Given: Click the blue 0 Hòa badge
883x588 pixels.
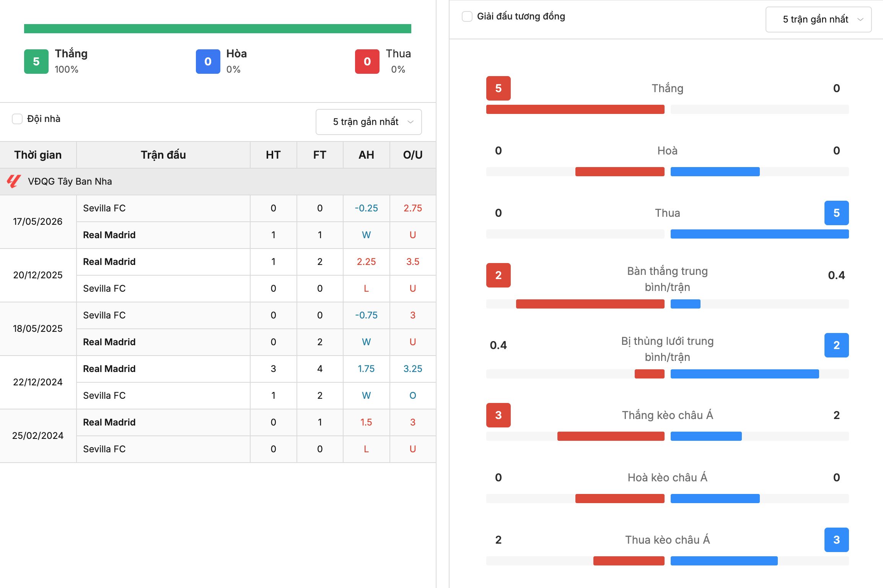Looking at the screenshot, I should pyautogui.click(x=208, y=62).
